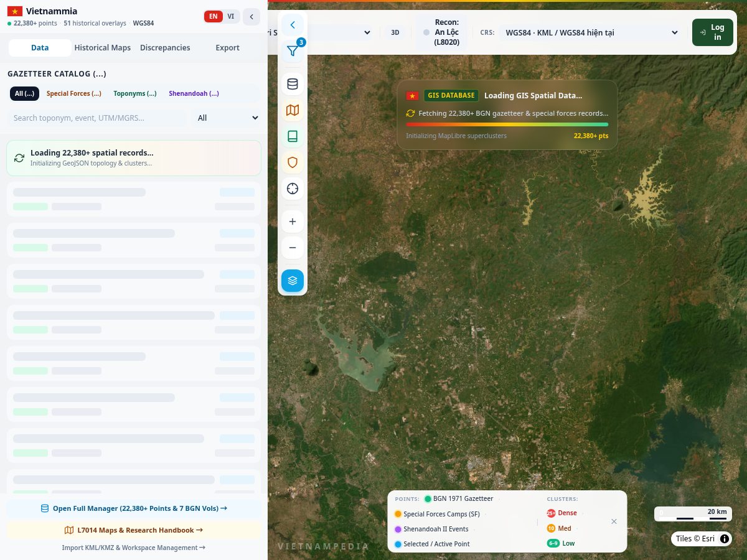Viewport: 747px width, 560px height.
Task: Collapse sidebar with the header chevron
Action: pos(251,17)
